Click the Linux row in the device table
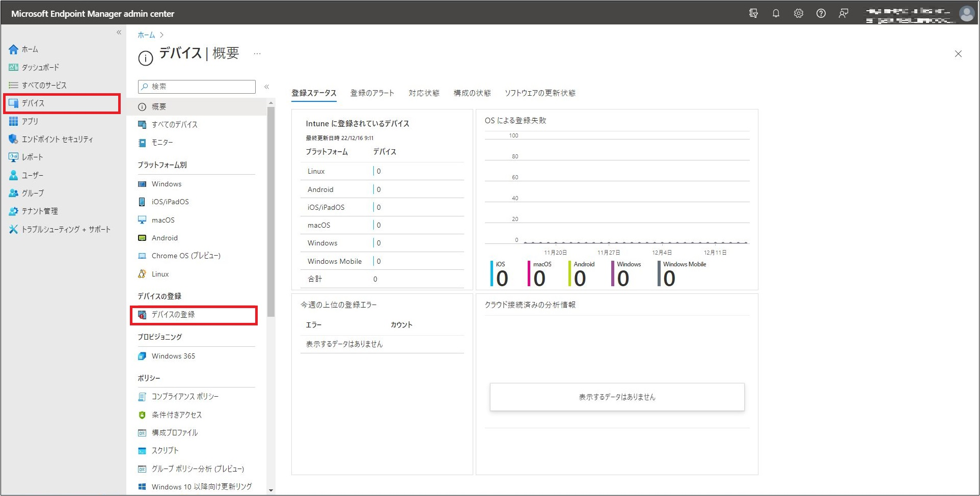The width and height of the screenshot is (980, 496). (382, 172)
